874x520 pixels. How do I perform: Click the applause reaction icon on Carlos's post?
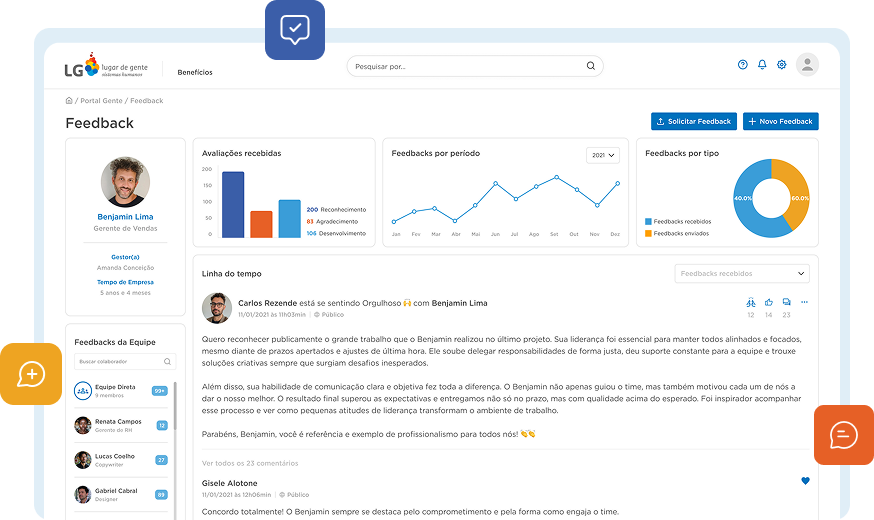[750, 302]
